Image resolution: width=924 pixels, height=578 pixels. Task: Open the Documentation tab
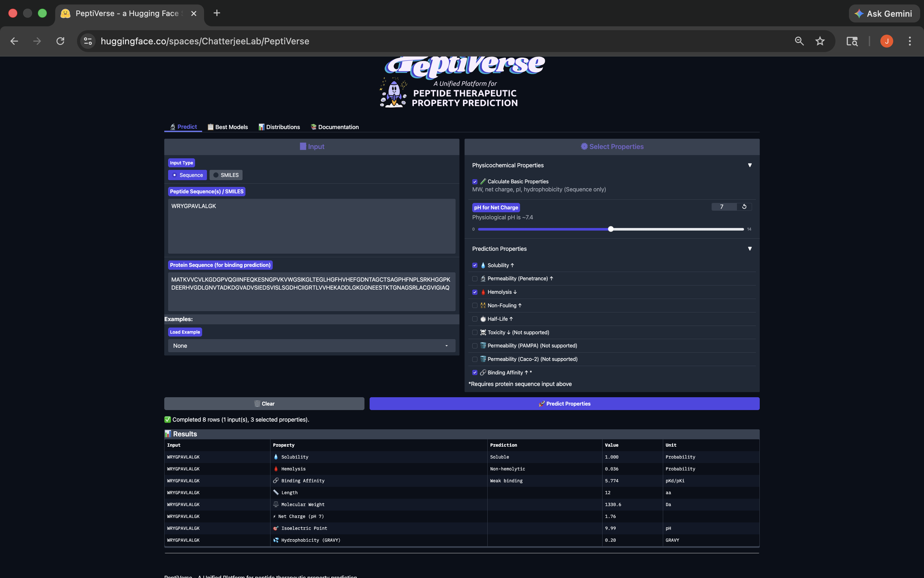pos(335,127)
